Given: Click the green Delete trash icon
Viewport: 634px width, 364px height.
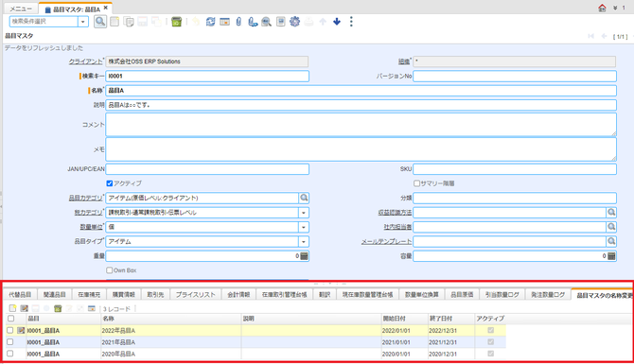Looking at the screenshot, I should (176, 22).
